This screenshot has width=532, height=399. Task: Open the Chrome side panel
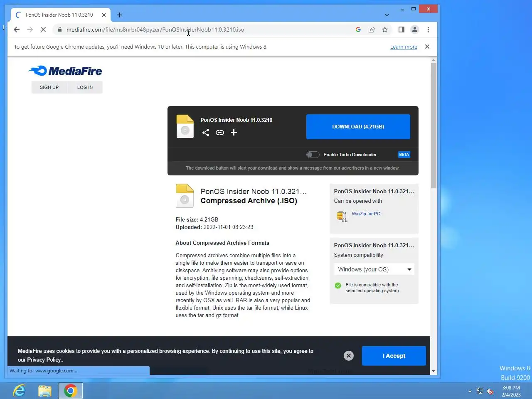(401, 30)
